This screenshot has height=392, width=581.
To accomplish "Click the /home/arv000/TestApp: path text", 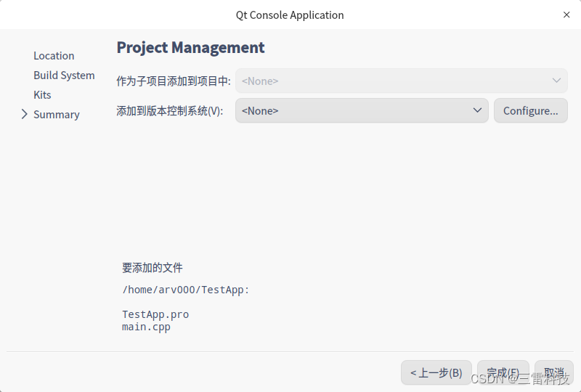I will coord(186,290).
